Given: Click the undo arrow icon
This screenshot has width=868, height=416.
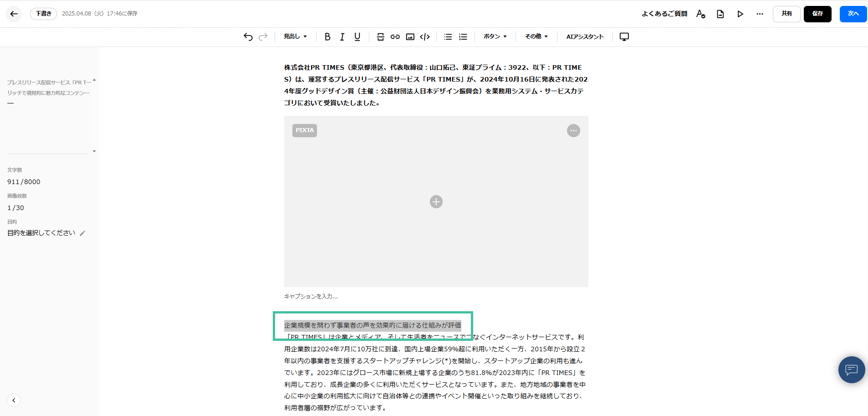Looking at the screenshot, I should [x=248, y=37].
